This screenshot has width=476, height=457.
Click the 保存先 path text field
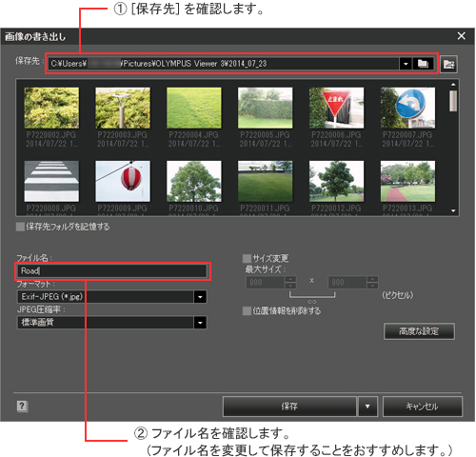pos(224,64)
